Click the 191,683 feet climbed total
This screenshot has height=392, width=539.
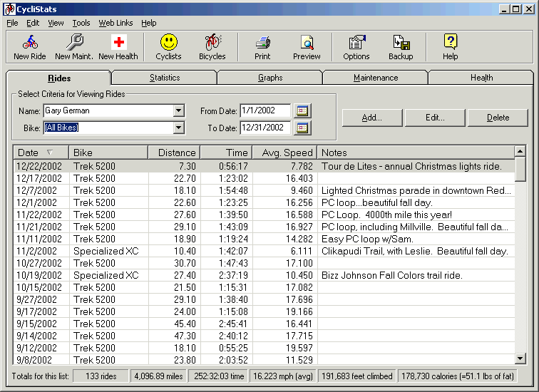pyautogui.click(x=356, y=376)
